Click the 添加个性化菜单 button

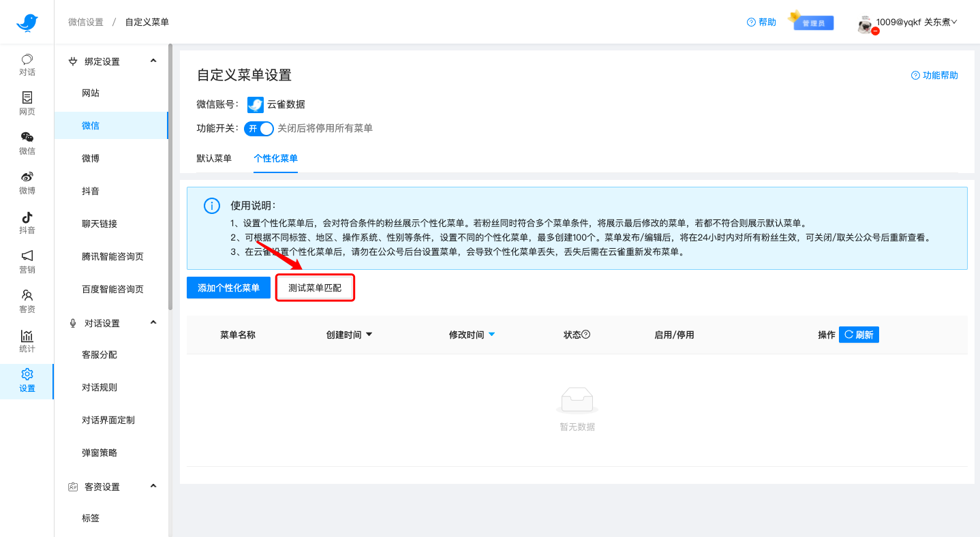pyautogui.click(x=228, y=287)
